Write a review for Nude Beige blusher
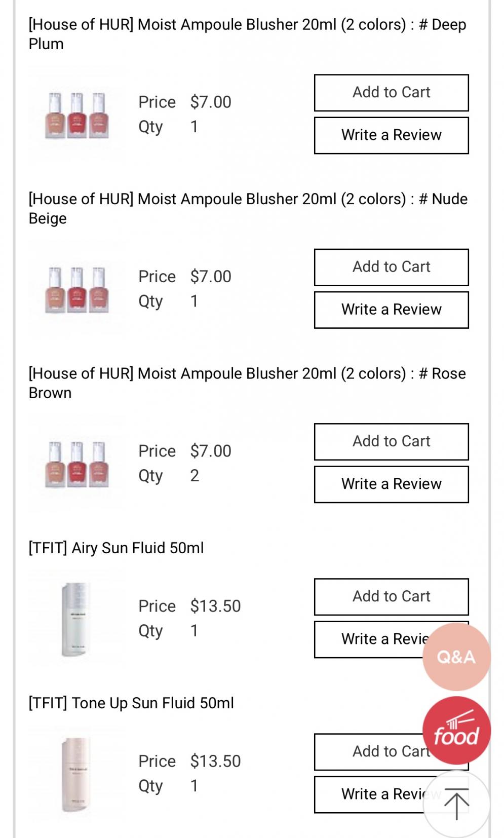 [391, 310]
